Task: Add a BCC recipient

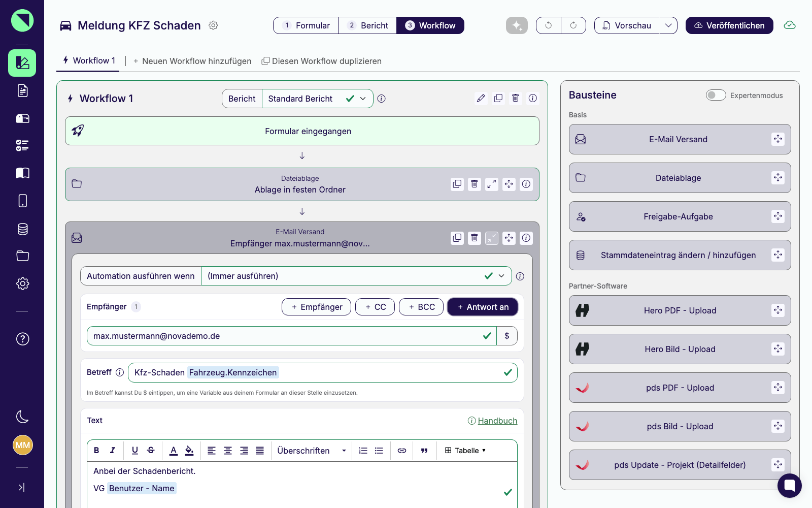Action: point(421,307)
